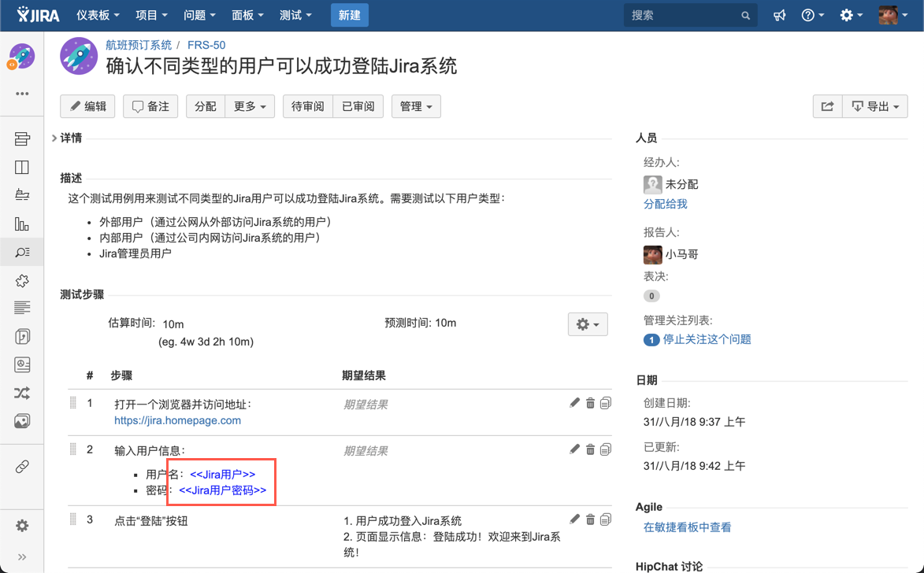The image size is (924, 573).
Task: Open the ship releases icon in sidebar
Action: (x=22, y=195)
